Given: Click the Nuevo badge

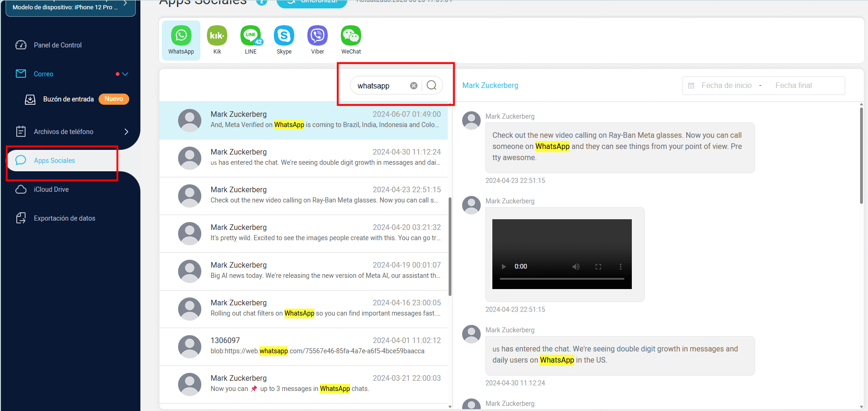Looking at the screenshot, I should 114,99.
